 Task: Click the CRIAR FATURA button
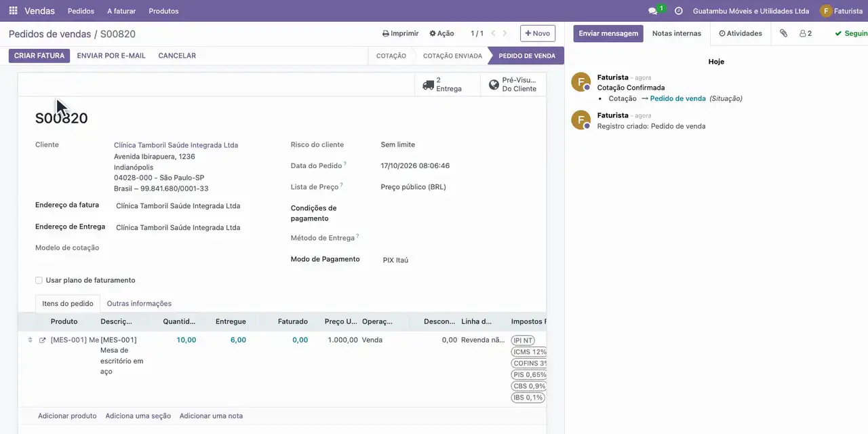(x=39, y=56)
